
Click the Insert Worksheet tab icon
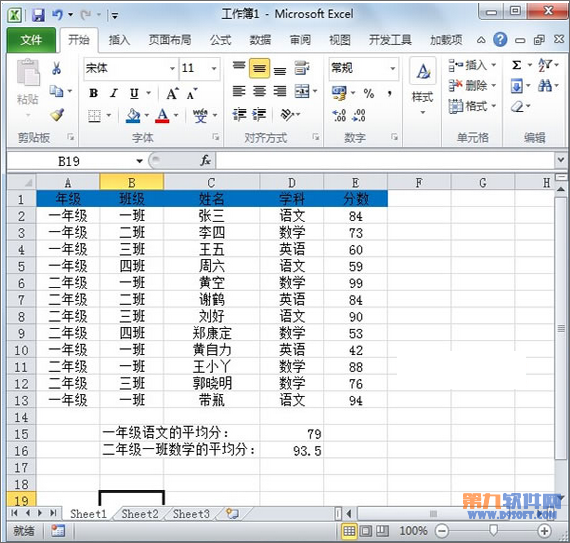[x=232, y=514]
